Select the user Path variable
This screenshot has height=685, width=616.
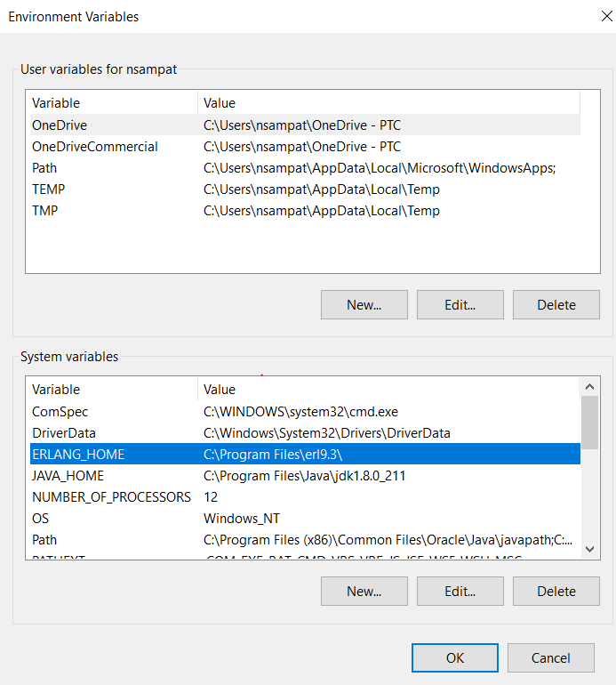tap(44, 168)
